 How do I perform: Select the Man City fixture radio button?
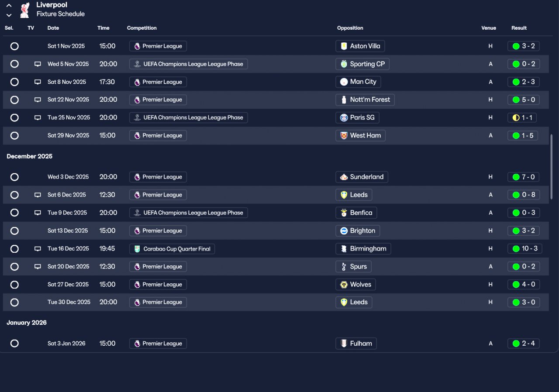click(14, 82)
